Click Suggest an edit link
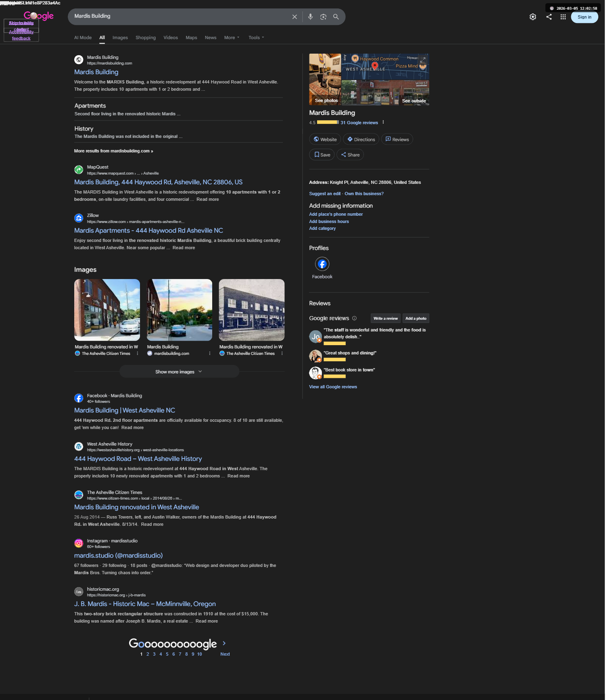612x700 pixels. (x=325, y=194)
